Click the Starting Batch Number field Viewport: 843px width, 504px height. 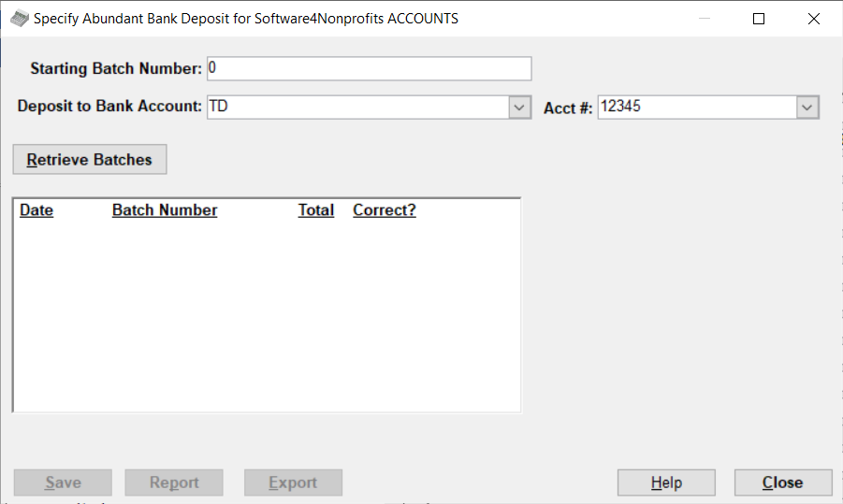[370, 68]
